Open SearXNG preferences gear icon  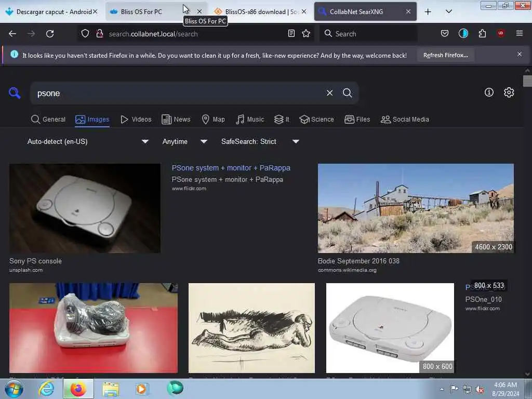pyautogui.click(x=509, y=92)
